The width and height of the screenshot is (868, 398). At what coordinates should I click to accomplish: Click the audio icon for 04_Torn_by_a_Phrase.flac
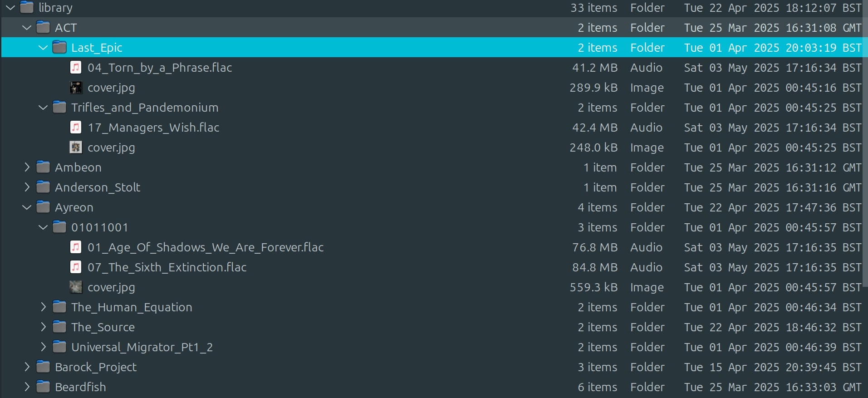(x=76, y=68)
